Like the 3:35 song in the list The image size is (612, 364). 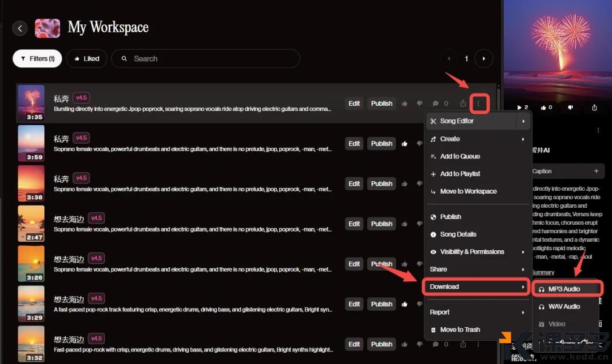point(405,104)
